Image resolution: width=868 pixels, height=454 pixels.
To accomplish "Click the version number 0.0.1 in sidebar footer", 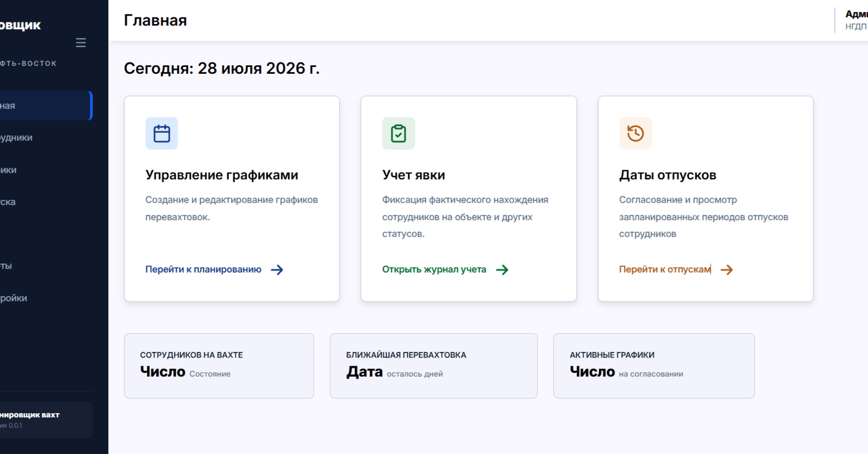I will 15,426.
